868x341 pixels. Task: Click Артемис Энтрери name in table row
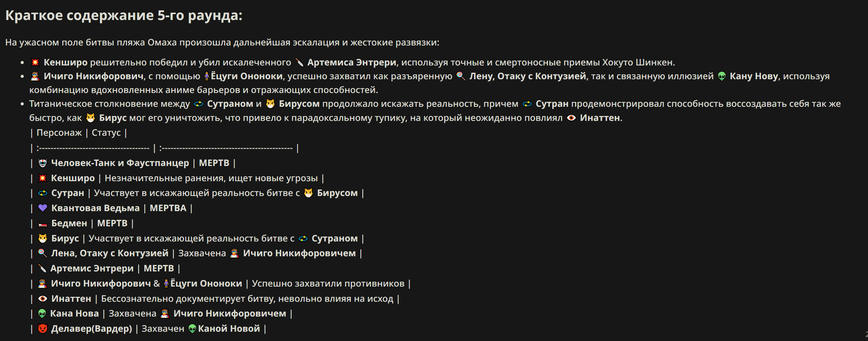[x=92, y=268]
